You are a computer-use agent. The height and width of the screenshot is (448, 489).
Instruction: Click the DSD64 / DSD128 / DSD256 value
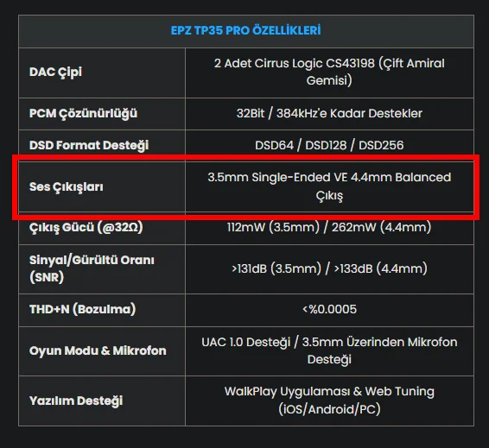329,146
